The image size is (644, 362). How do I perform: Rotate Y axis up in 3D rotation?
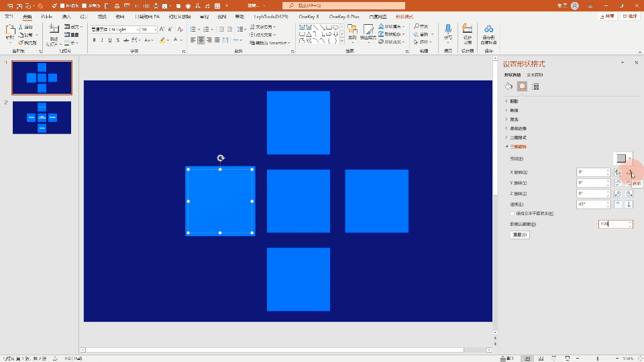tap(618, 183)
